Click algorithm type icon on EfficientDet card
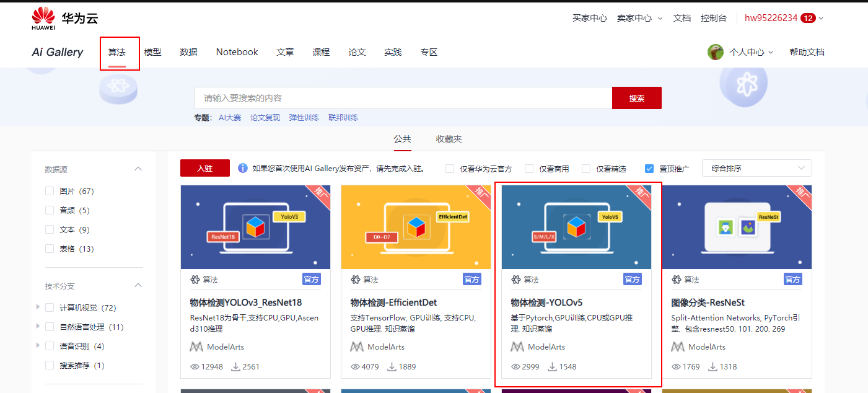Screen dimensions: 868x393 [356, 280]
